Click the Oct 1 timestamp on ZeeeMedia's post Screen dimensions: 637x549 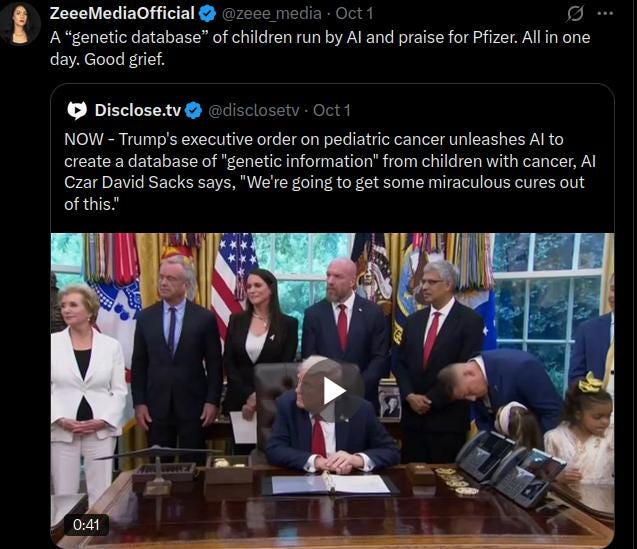pyautogui.click(x=354, y=13)
